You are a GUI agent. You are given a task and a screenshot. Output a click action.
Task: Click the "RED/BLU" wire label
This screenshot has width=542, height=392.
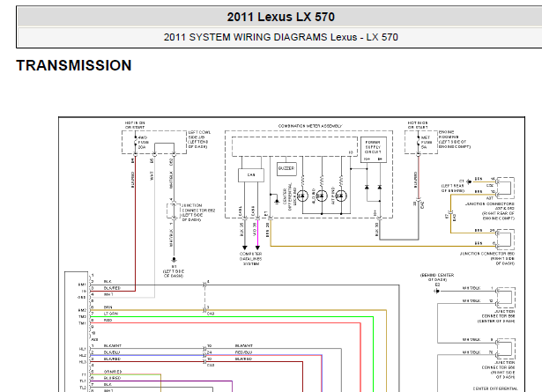(x=243, y=352)
